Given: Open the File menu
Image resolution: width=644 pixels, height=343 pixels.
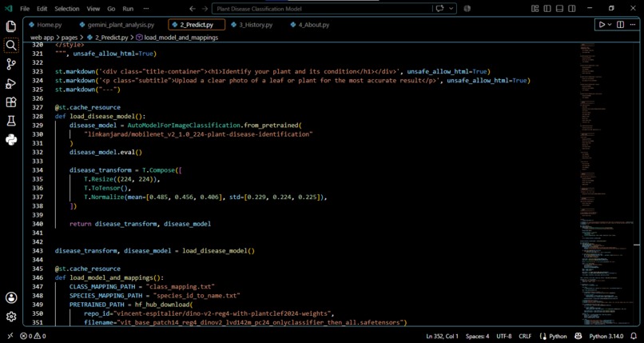Looking at the screenshot, I should point(25,9).
